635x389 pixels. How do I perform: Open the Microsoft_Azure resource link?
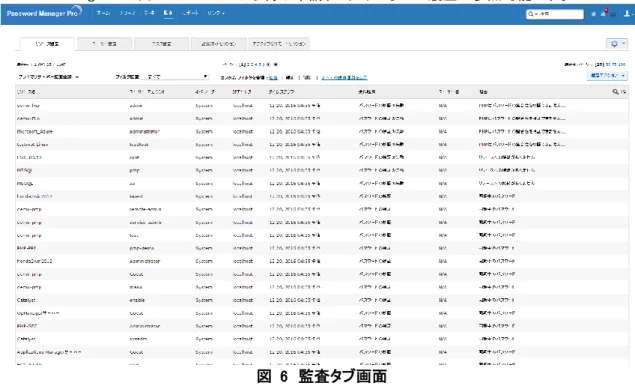35,132
